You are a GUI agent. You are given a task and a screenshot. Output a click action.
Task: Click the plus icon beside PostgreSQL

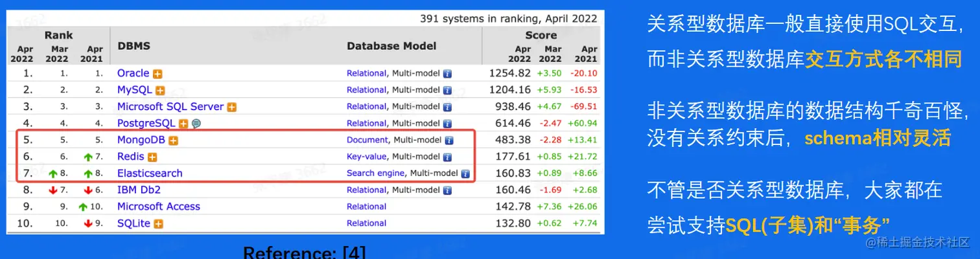tap(183, 124)
